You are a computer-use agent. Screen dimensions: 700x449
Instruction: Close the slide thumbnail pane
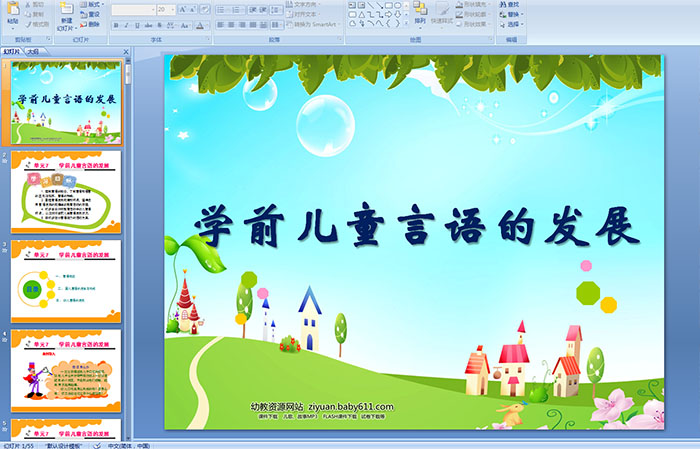(126, 52)
